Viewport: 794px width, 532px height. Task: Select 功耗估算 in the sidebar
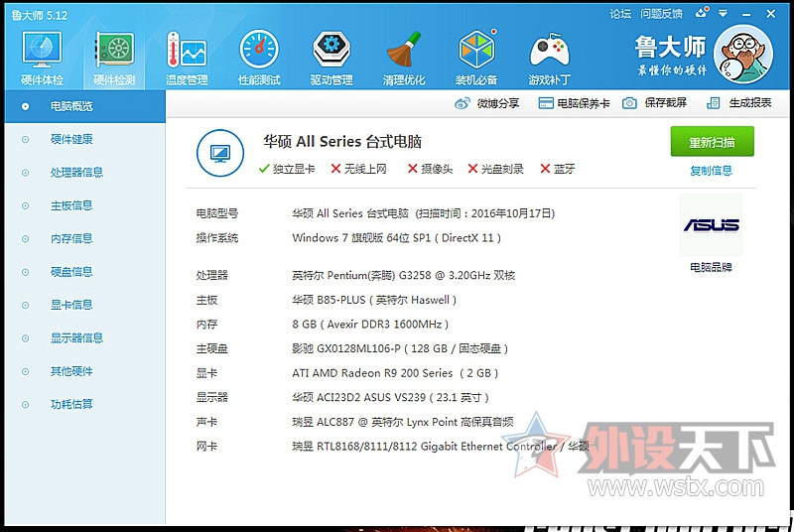85,404
